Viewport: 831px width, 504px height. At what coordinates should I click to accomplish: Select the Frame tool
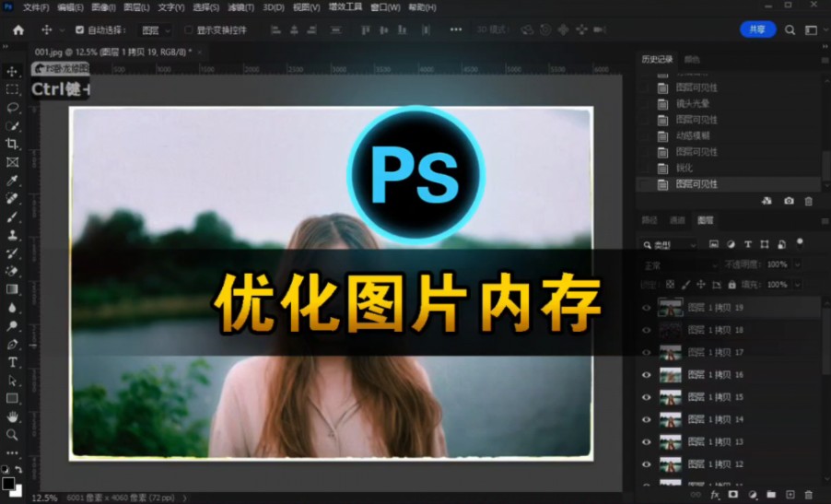coord(12,162)
